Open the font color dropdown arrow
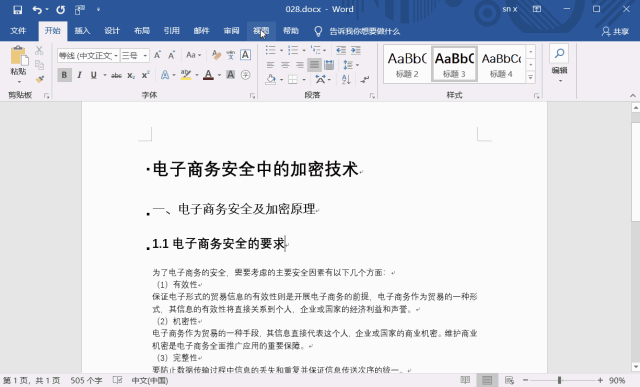This screenshot has width=640, height=387. pyautogui.click(x=219, y=75)
